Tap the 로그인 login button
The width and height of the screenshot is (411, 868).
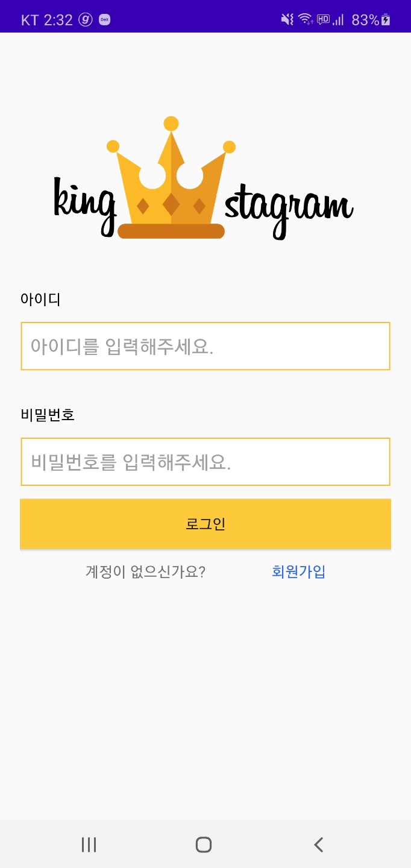point(205,523)
